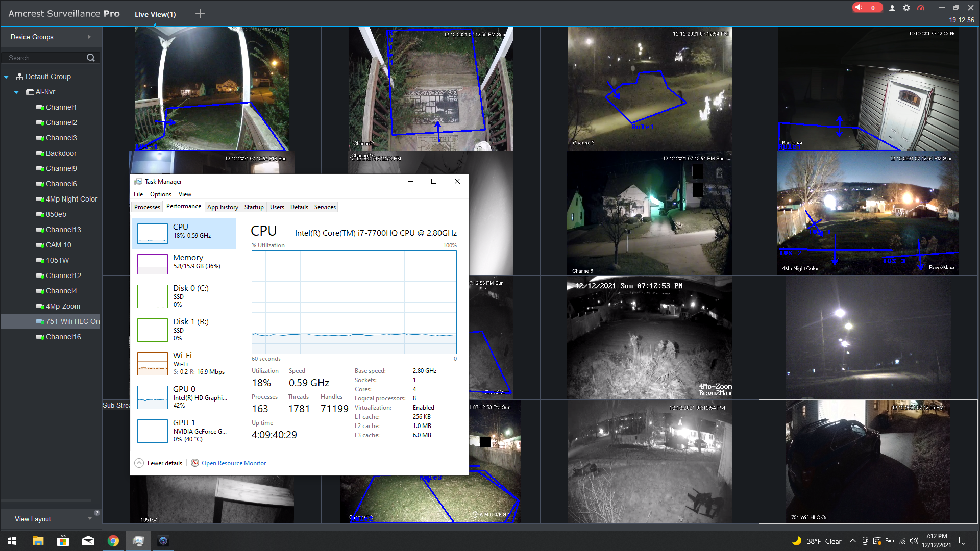Click the Fewer details circle arrow icon

tap(139, 463)
